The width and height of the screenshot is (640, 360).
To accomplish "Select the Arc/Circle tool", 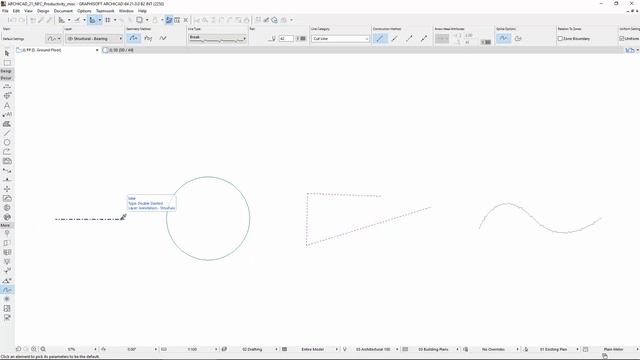I will click(7, 142).
